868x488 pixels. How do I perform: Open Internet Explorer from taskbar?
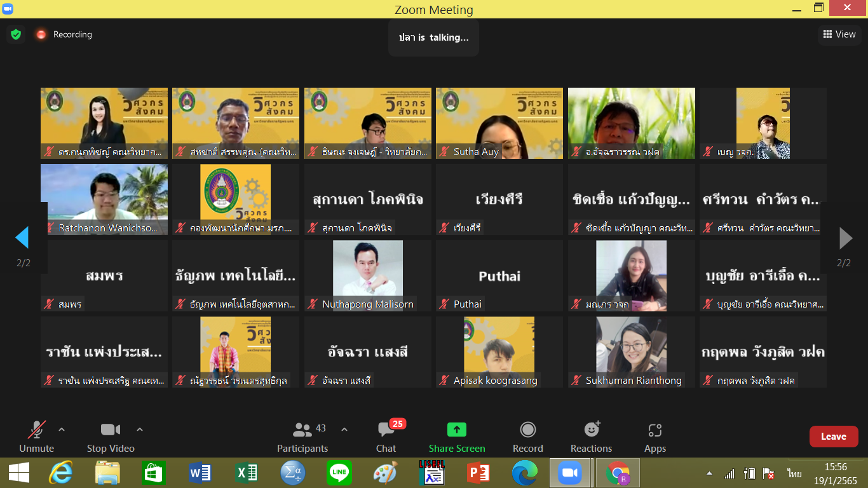pos(62,473)
